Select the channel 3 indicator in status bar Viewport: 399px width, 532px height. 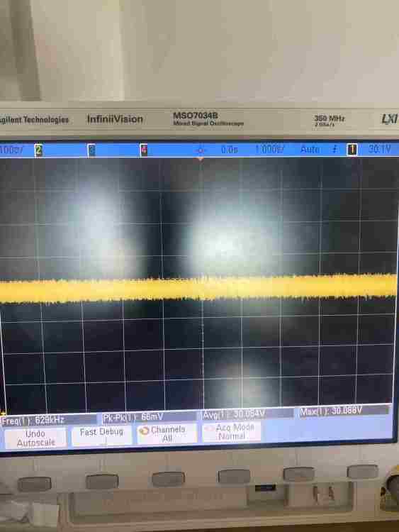[91, 150]
